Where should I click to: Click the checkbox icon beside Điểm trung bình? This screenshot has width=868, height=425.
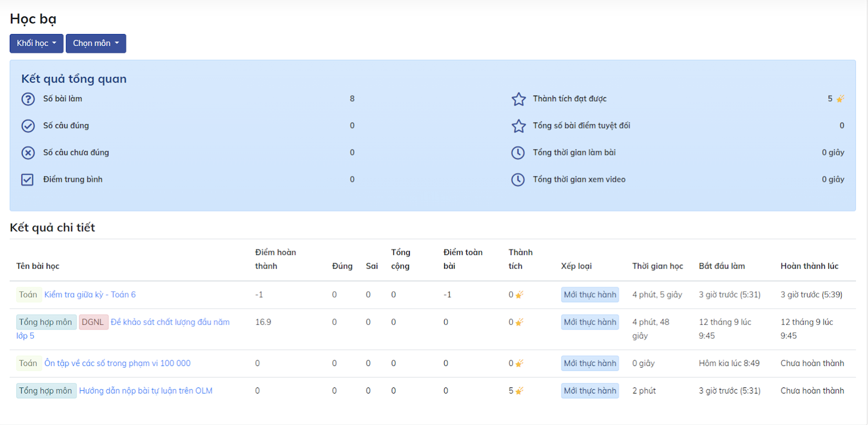pos(27,180)
